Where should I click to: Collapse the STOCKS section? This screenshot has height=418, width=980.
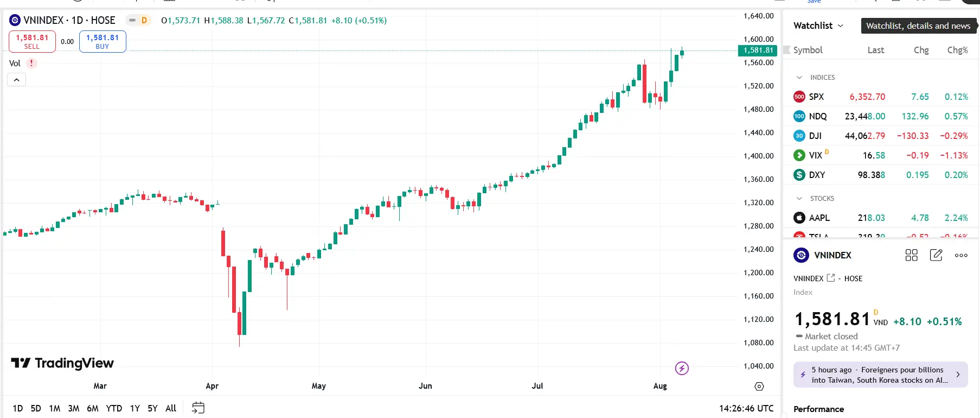coord(799,199)
